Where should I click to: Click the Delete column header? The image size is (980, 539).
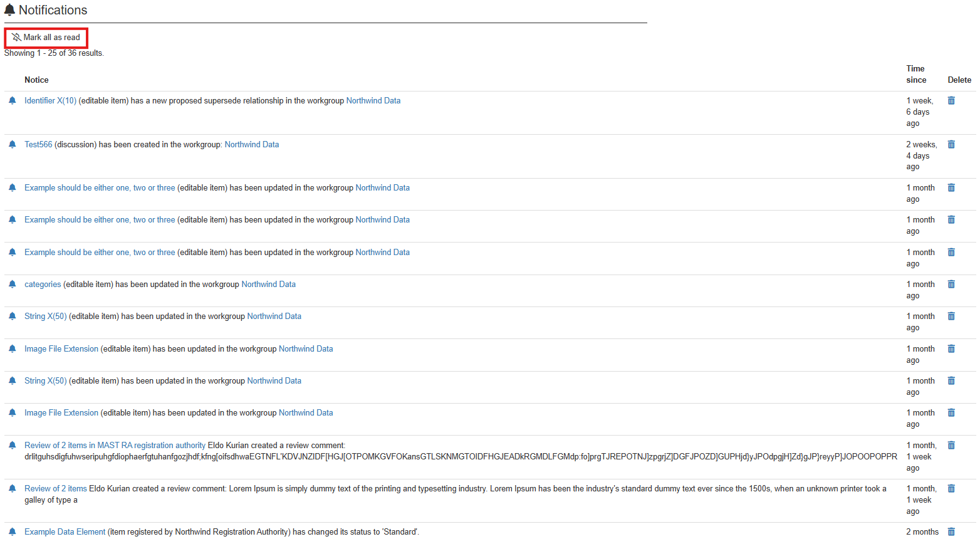coord(959,80)
